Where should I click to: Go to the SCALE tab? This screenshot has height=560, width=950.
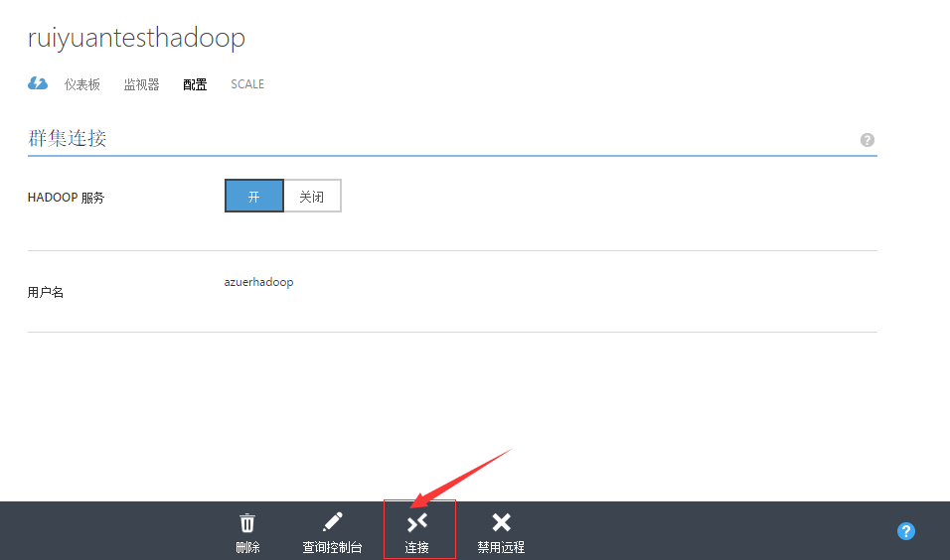[x=247, y=84]
